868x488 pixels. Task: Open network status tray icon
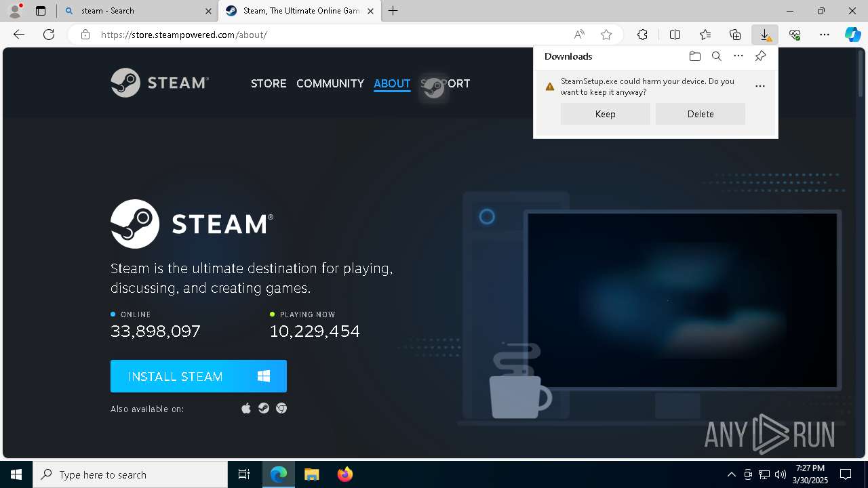click(x=764, y=474)
